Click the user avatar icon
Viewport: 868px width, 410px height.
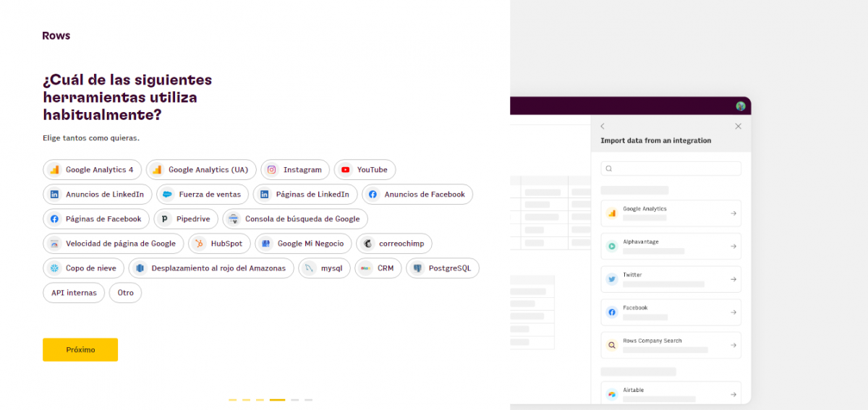tap(741, 106)
